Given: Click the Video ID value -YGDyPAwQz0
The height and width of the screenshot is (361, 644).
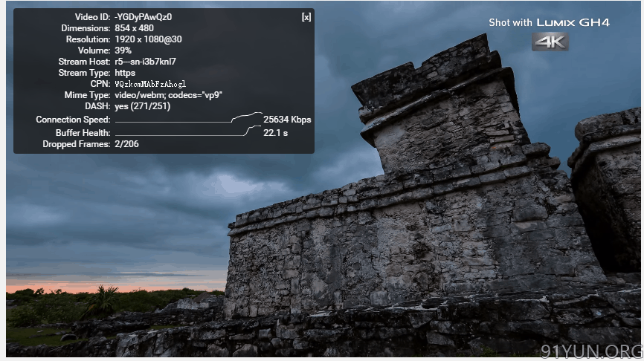Looking at the screenshot, I should 144,17.
